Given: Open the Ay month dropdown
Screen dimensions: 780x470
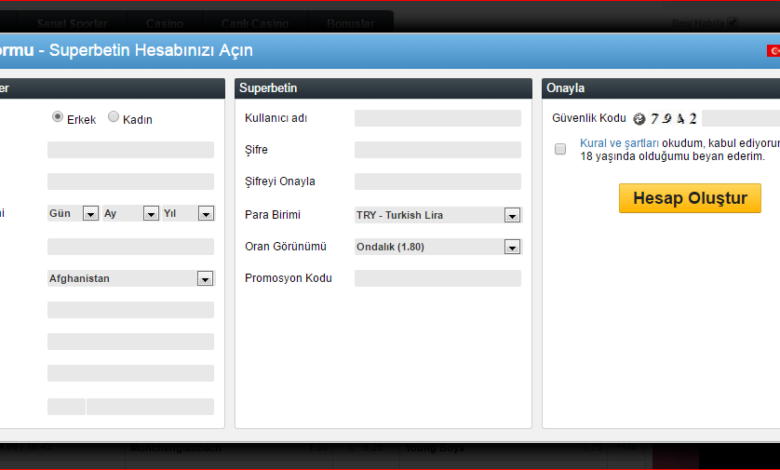Looking at the screenshot, I should (131, 213).
